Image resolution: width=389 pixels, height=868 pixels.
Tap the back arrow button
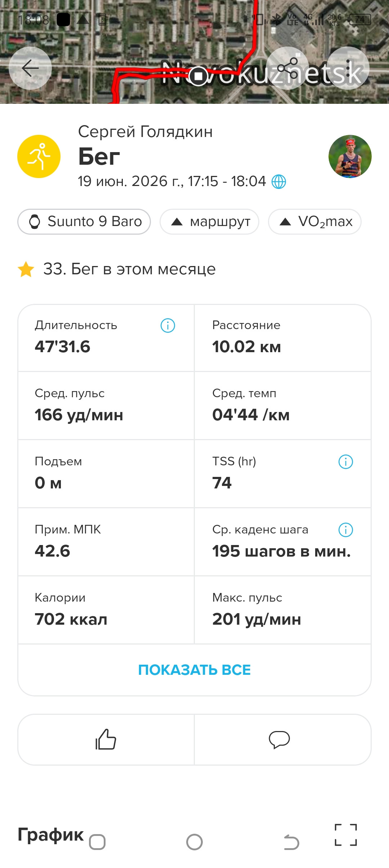tap(30, 68)
